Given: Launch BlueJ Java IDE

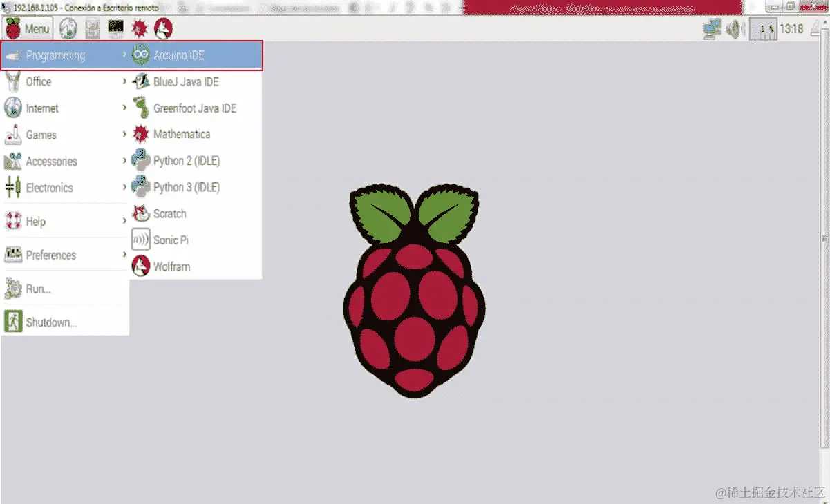Looking at the screenshot, I should click(196, 81).
